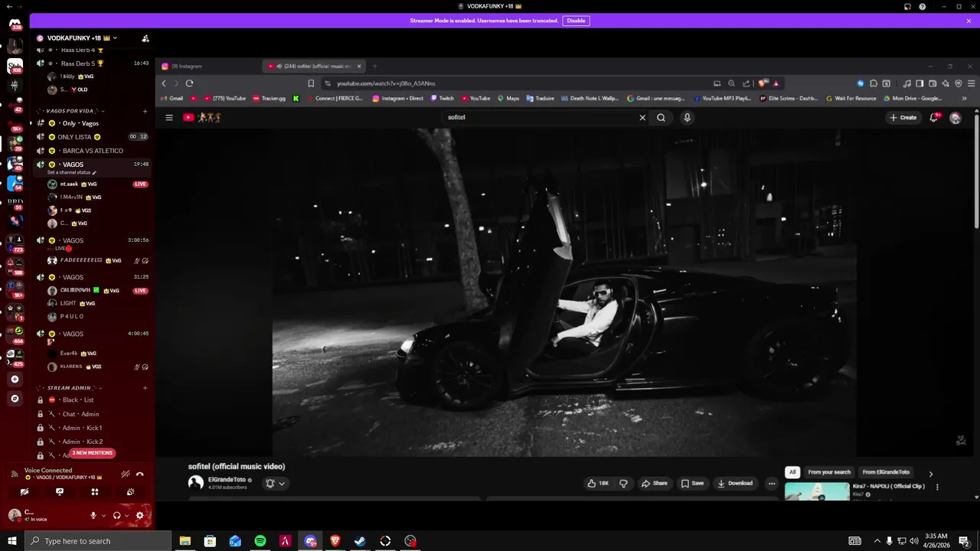Go back in the browser
Image resolution: width=980 pixels, height=551 pixels.
click(164, 83)
